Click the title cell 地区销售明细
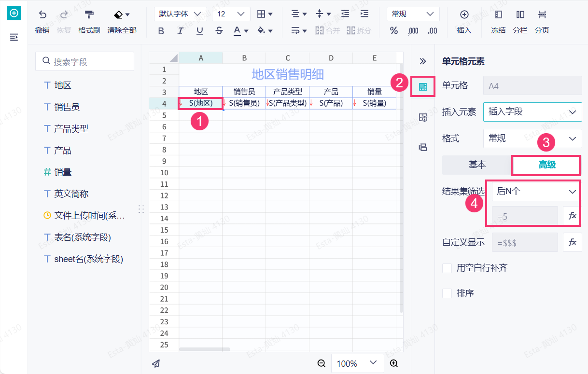Viewport: 588px width, 374px height. click(x=288, y=74)
